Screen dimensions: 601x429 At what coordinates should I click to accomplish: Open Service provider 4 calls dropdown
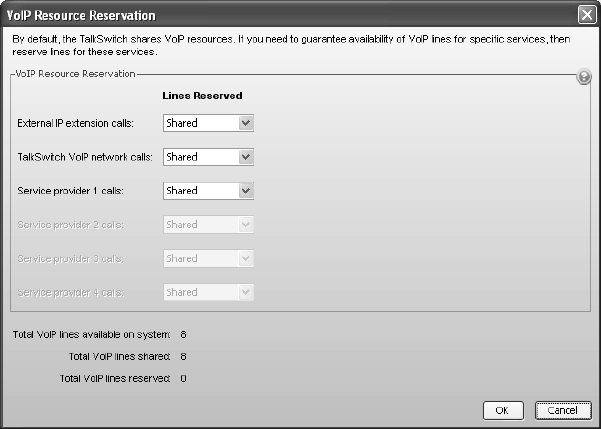(x=208, y=292)
